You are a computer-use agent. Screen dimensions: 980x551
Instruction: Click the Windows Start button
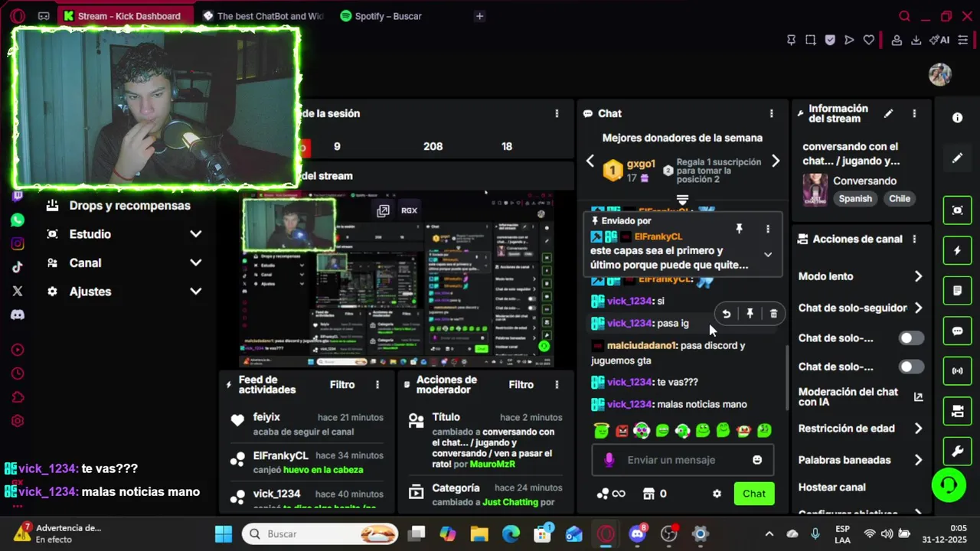[x=223, y=533]
